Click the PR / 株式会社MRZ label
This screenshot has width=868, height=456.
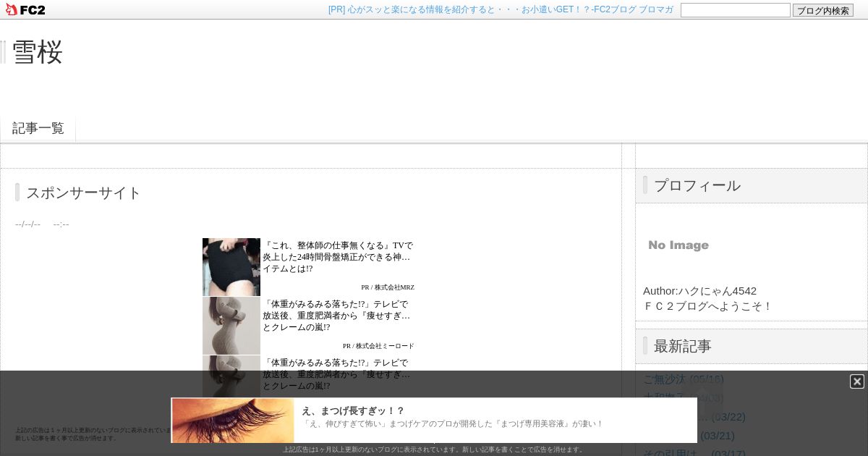(x=388, y=287)
